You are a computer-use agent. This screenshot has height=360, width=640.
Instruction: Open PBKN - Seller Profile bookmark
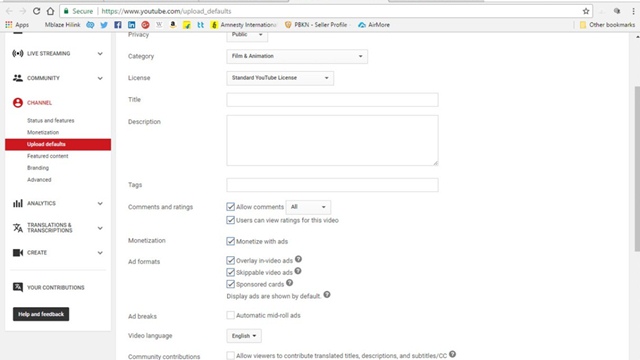(x=316, y=25)
